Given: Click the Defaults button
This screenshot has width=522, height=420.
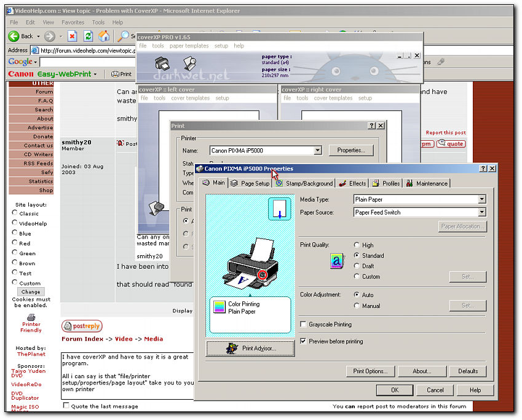Looking at the screenshot, I should [x=468, y=371].
